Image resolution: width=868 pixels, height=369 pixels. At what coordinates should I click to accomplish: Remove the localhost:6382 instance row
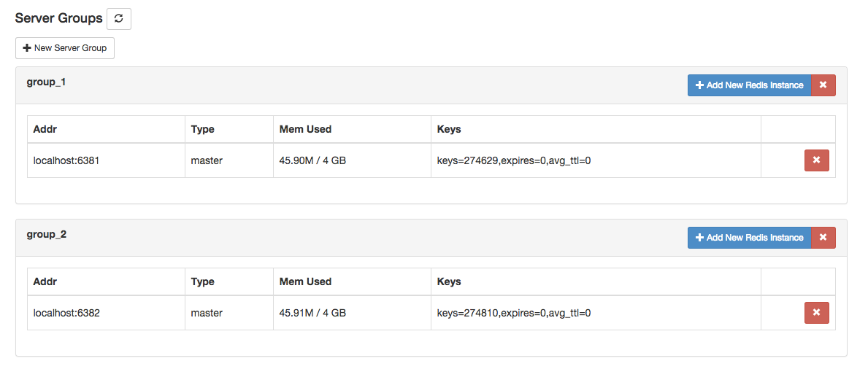coord(816,313)
